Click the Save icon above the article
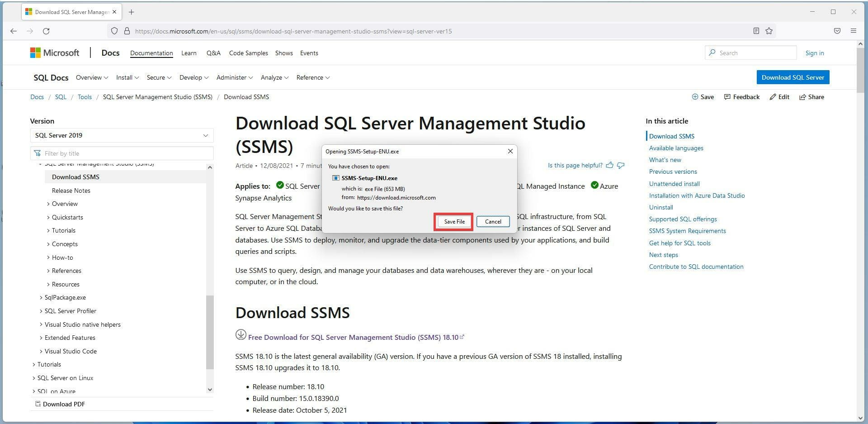The image size is (868, 424). (x=703, y=97)
